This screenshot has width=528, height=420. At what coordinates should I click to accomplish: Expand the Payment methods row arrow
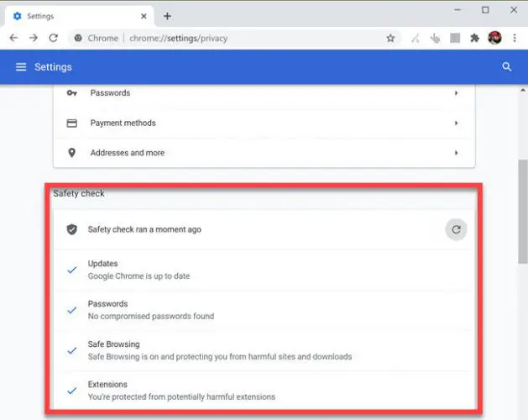click(457, 123)
